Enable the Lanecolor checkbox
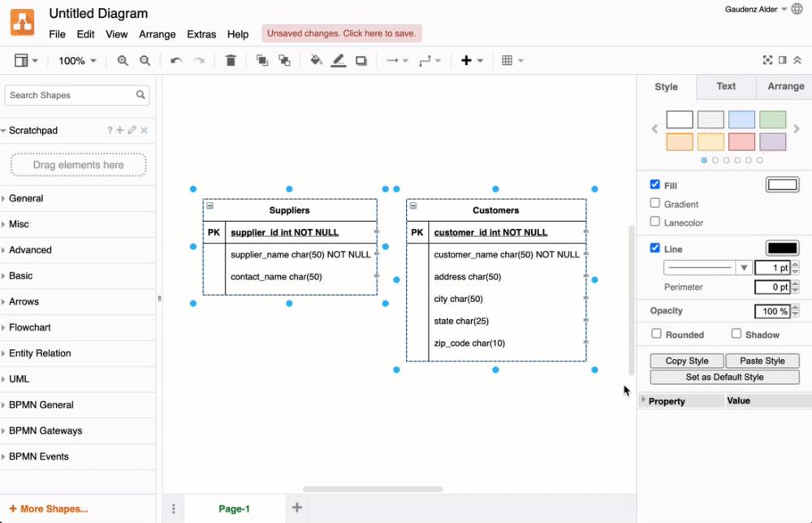812x523 pixels. [x=655, y=222]
